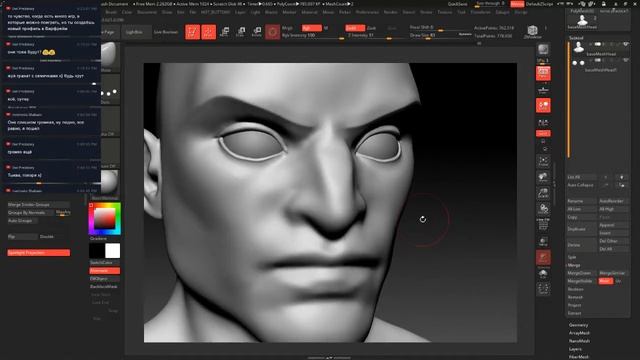Expand the Split section
Viewport: 640px width, 360px height.
pos(572,257)
